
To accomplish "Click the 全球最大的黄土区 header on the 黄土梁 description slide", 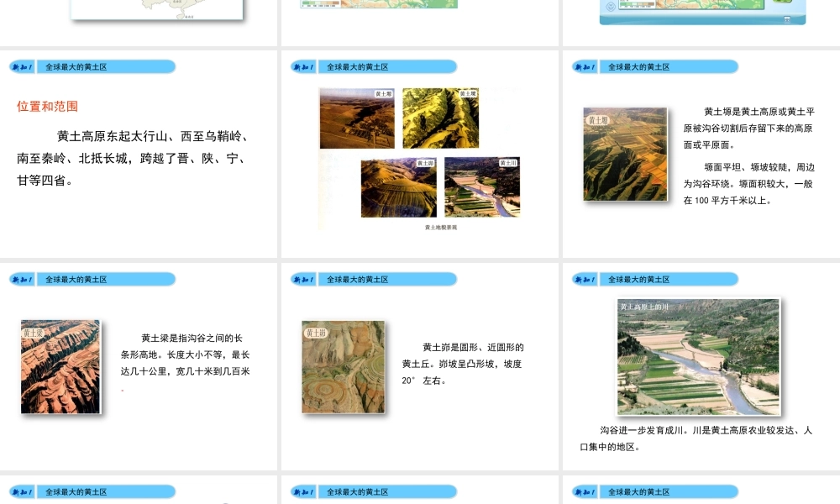I will pos(106,280).
